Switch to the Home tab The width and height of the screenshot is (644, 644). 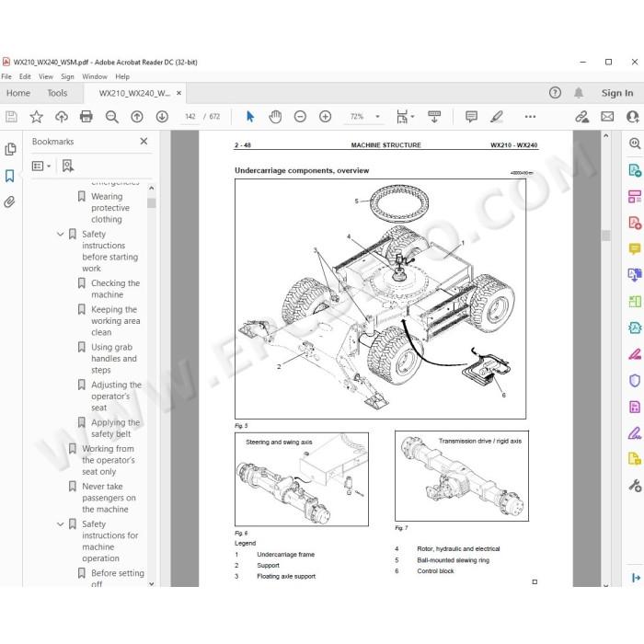18,93
